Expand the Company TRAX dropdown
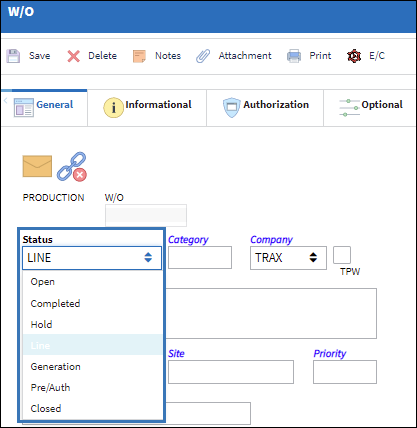Screen dimensions: 417x428 click(x=288, y=258)
